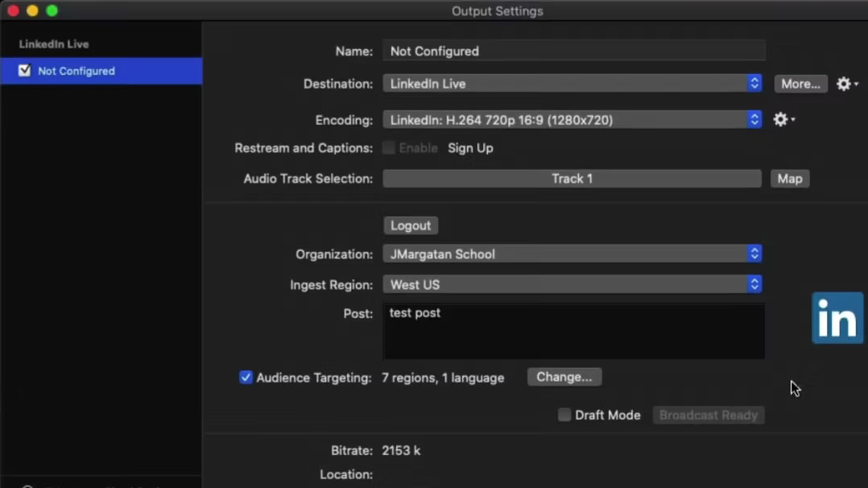Click the Broadcast Ready button
This screenshot has width=868, height=488.
709,415
